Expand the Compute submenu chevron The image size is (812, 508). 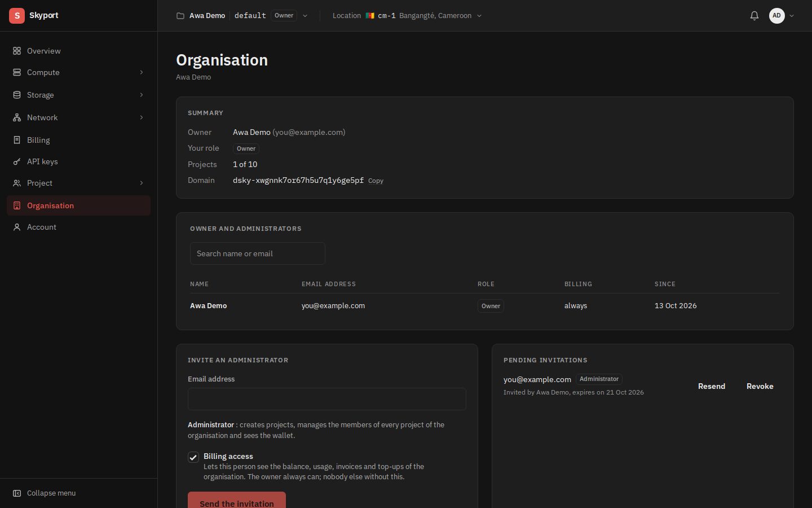pyautogui.click(x=142, y=72)
